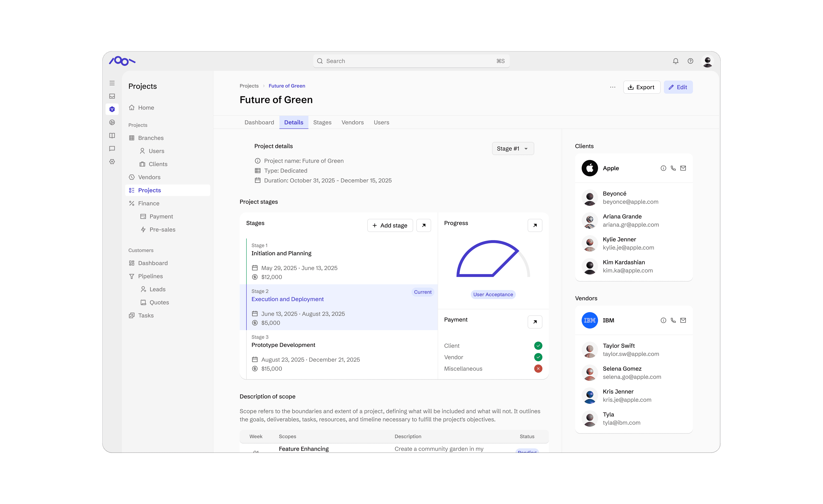Open the Stage #1 dropdown
This screenshot has width=823, height=504.
pos(513,149)
